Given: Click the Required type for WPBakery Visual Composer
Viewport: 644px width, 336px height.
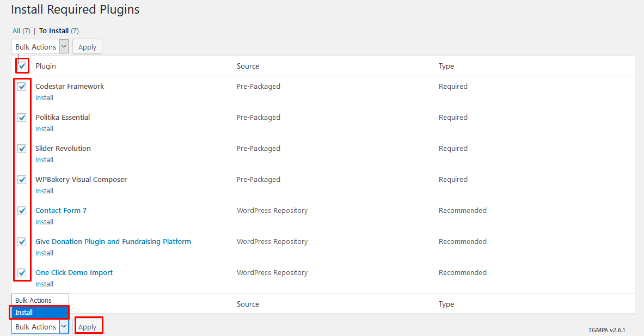Looking at the screenshot, I should tap(453, 180).
